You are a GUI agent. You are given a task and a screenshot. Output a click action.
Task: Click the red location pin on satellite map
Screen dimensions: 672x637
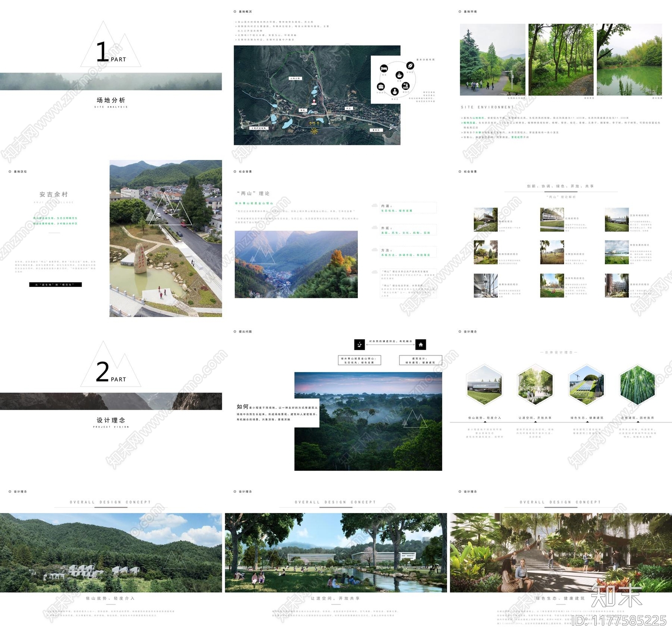click(x=315, y=102)
